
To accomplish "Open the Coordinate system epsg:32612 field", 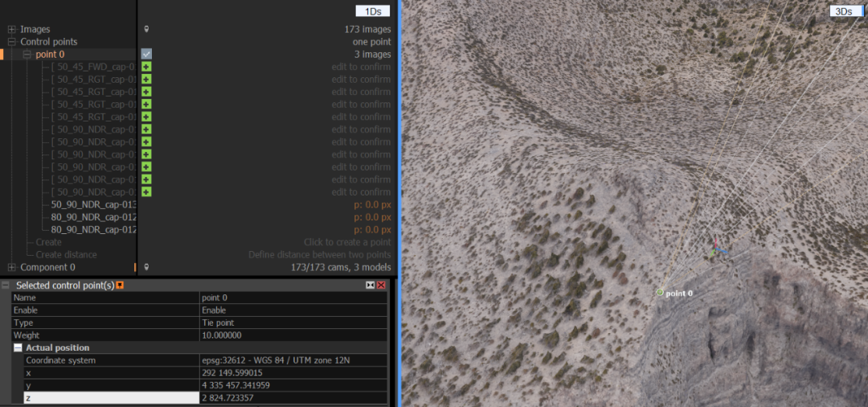I will (x=293, y=360).
